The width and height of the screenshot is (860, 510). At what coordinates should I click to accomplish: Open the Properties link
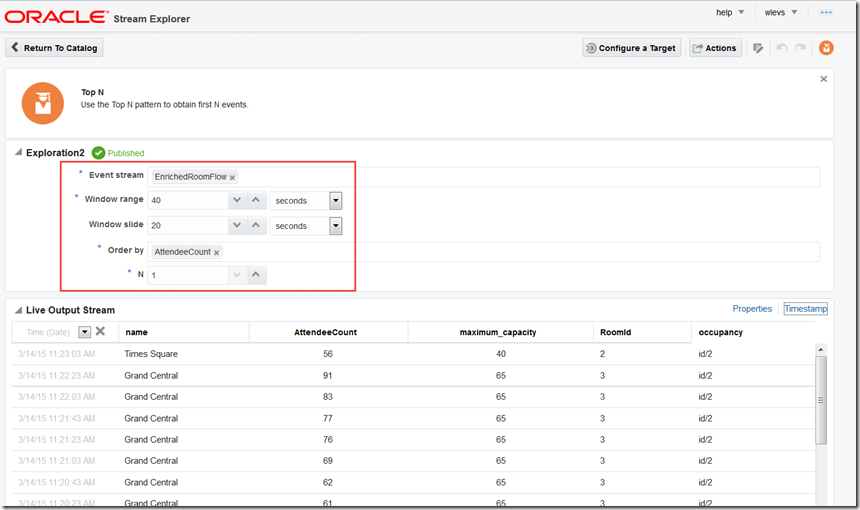click(752, 309)
